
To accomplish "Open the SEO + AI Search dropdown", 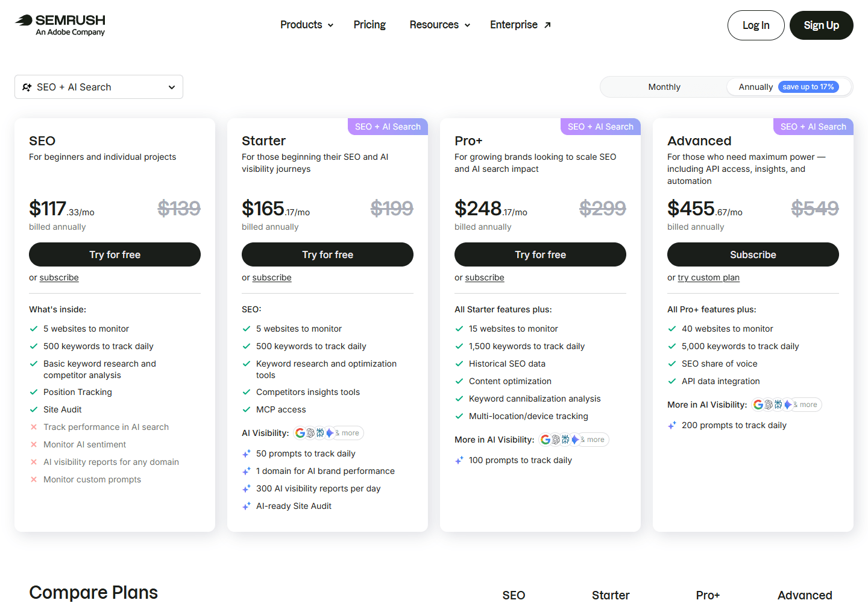I will click(99, 87).
